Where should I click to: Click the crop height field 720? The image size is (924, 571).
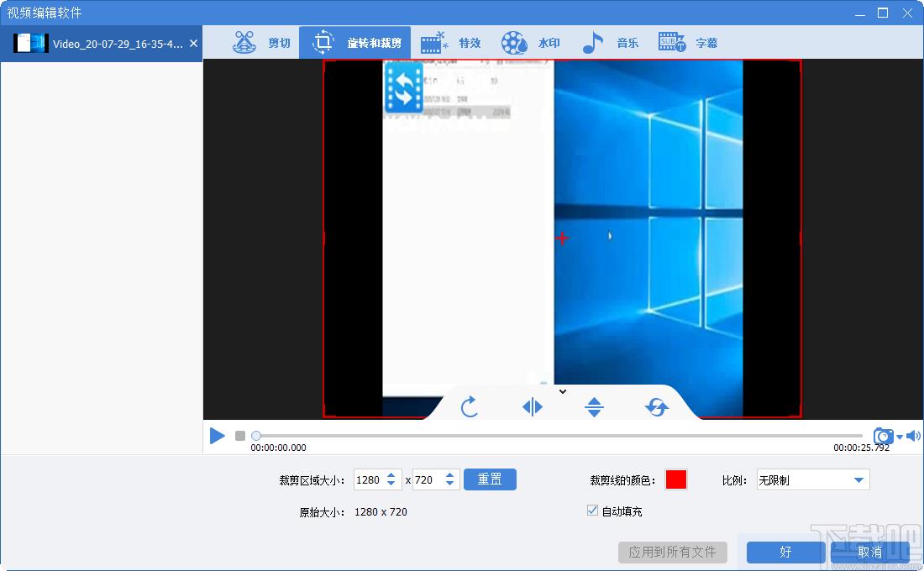tap(428, 479)
